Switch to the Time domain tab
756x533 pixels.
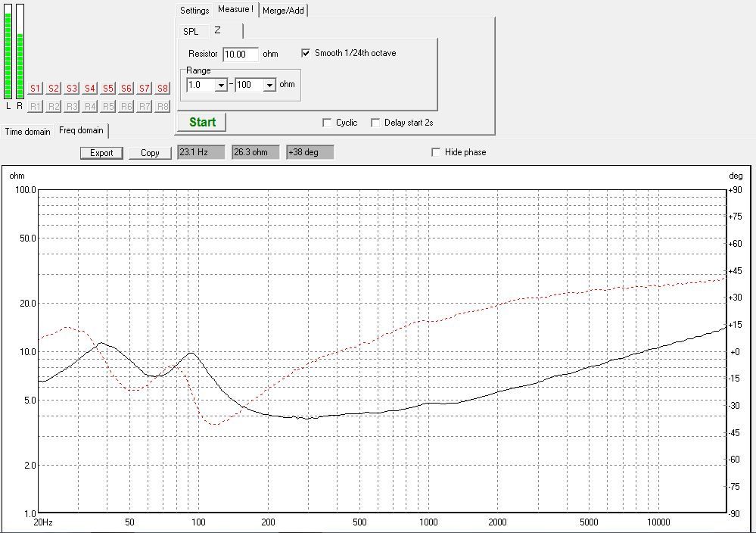(x=27, y=132)
